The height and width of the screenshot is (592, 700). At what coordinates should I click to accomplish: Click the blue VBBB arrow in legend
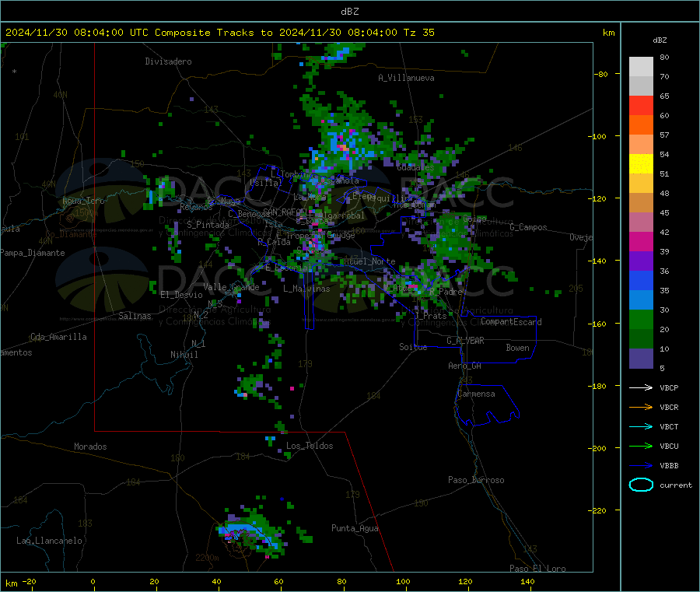[x=641, y=466]
